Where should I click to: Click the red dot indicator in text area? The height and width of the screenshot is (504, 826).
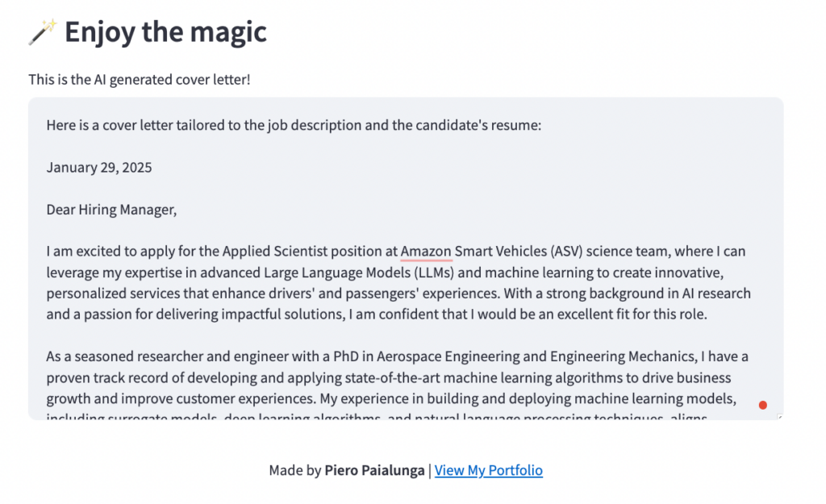(762, 405)
